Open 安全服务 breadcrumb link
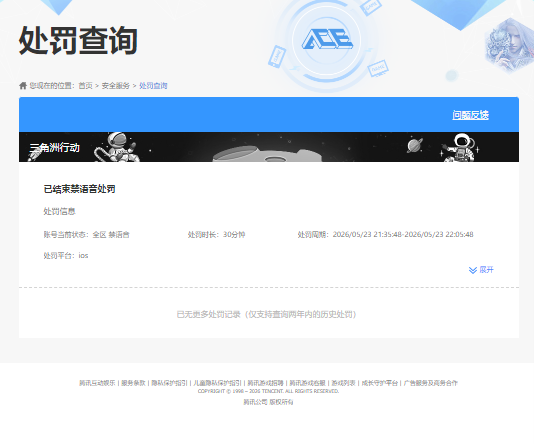The width and height of the screenshot is (534, 444). [115, 85]
